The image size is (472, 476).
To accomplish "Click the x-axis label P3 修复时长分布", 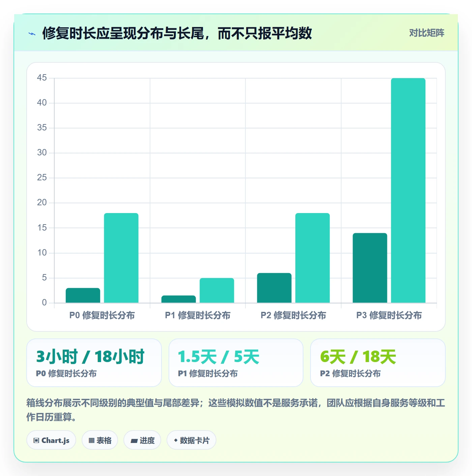I will click(389, 316).
